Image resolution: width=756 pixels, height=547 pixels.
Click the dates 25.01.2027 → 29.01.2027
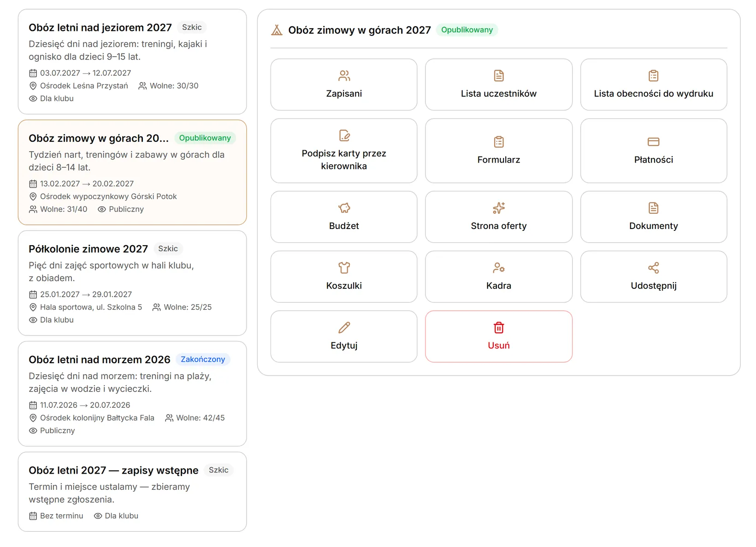pyautogui.click(x=86, y=294)
